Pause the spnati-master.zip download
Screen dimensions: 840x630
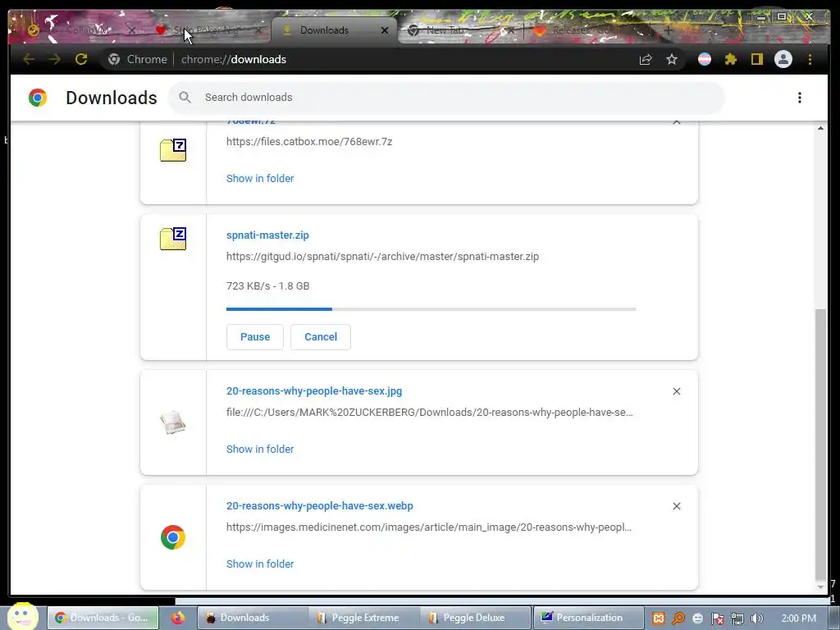255,337
